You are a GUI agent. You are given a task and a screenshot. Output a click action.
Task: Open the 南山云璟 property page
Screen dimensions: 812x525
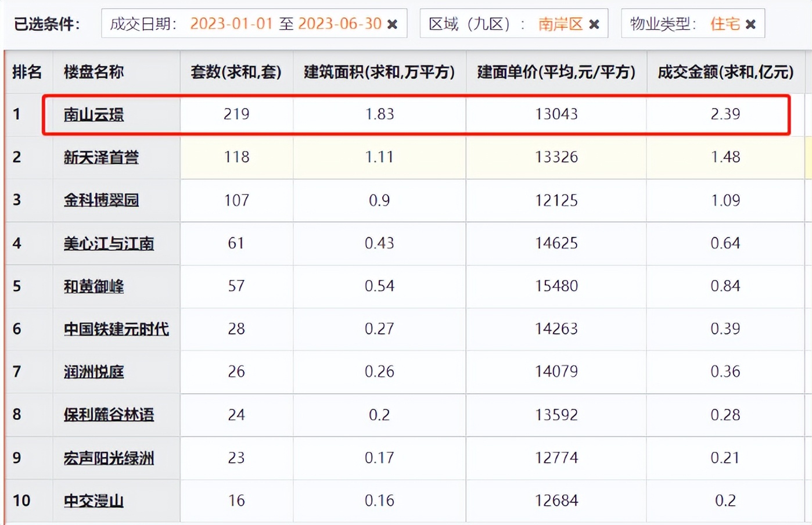[93, 114]
